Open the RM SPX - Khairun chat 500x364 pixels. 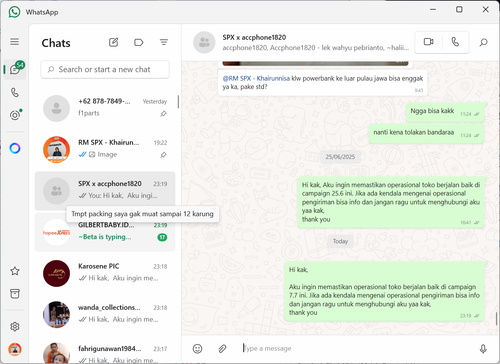(105, 149)
